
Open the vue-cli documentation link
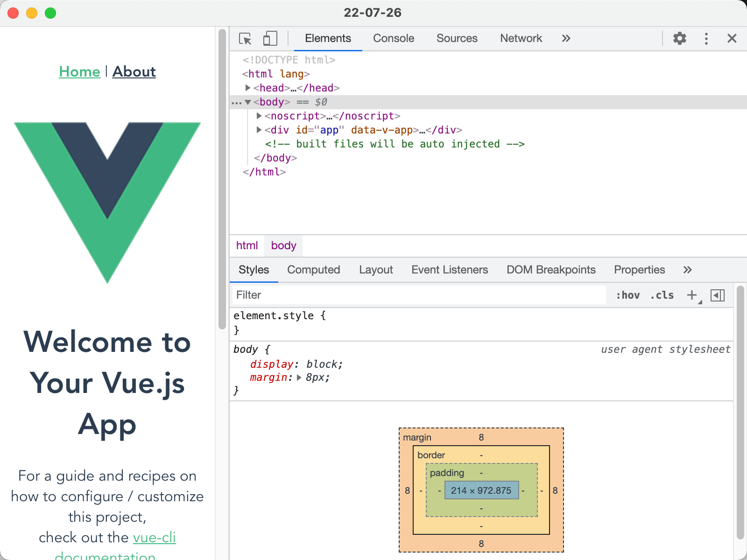155,538
